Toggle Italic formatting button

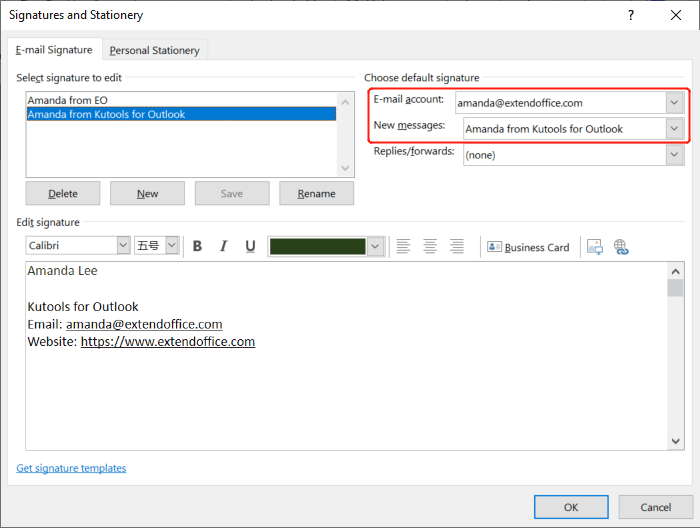point(224,246)
